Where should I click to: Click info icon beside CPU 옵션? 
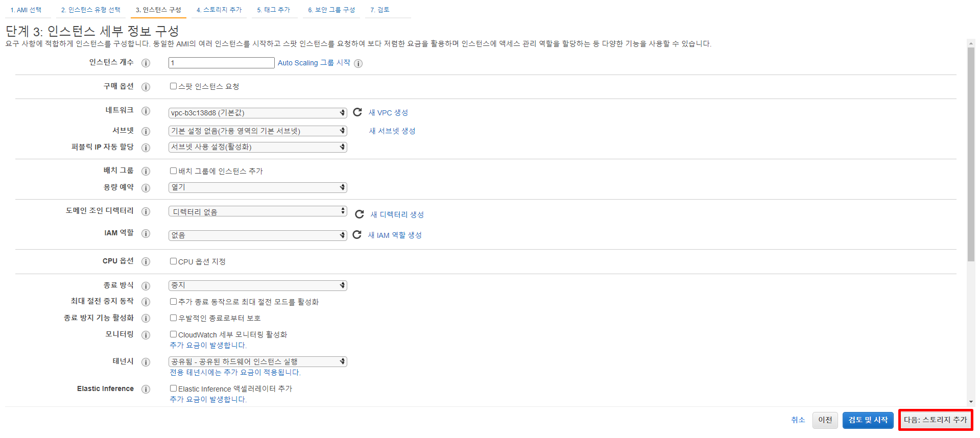click(x=146, y=262)
